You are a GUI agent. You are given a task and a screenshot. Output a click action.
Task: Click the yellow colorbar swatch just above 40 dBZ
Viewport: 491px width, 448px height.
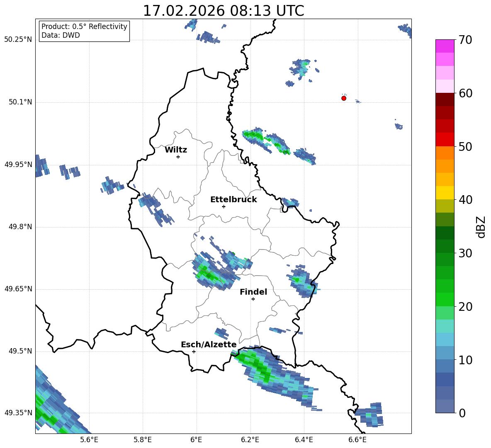(445, 193)
